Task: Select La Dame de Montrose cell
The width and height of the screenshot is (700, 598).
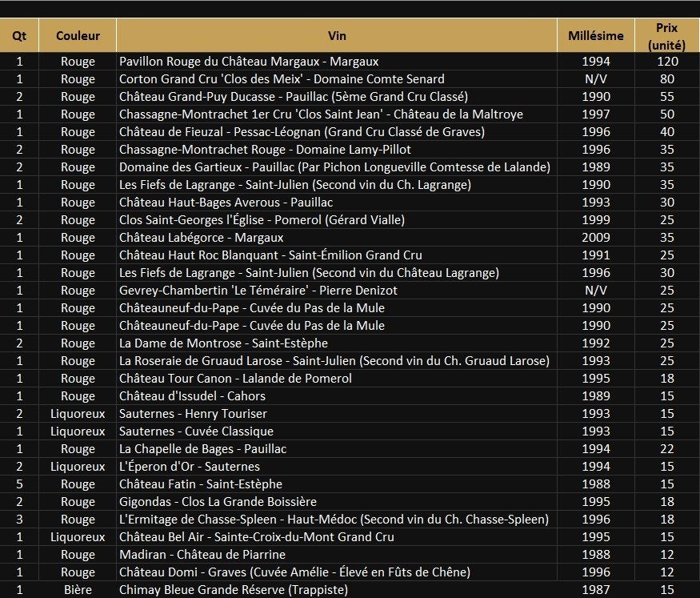Action: click(337, 343)
